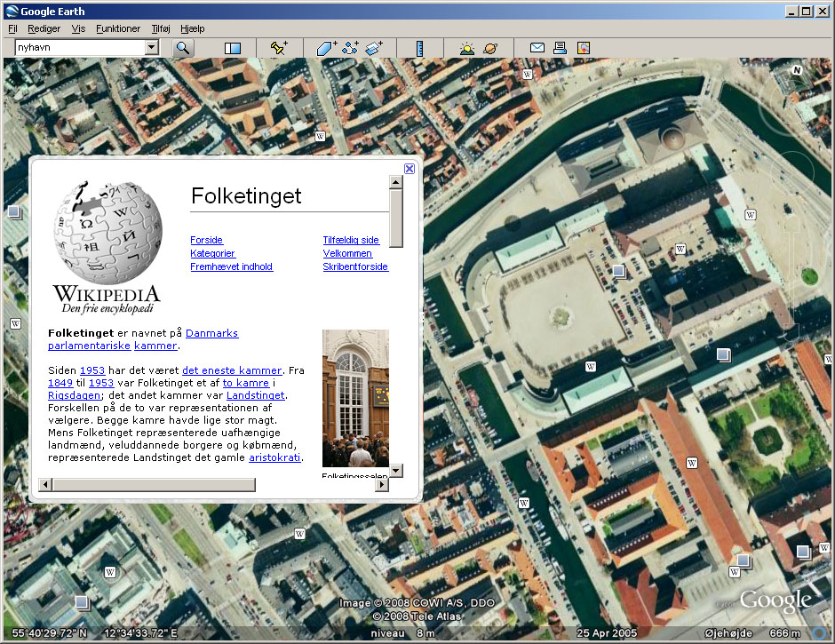Image resolution: width=835 pixels, height=644 pixels.
Task: Switch to sky/planet view icon
Action: coord(490,48)
